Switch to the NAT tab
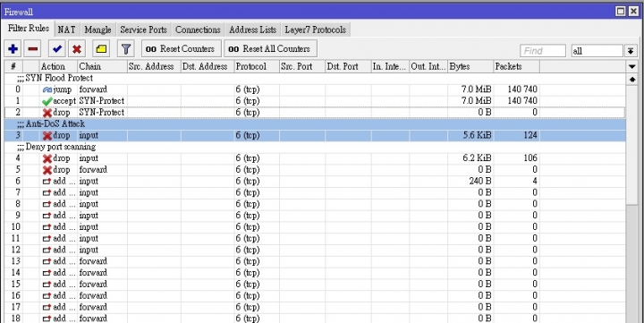This screenshot has width=644, height=323. (x=66, y=30)
